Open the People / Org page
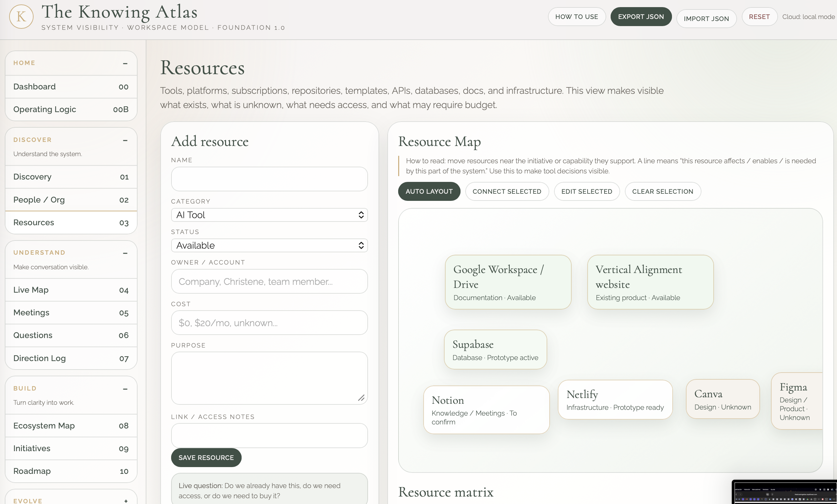Image resolution: width=837 pixels, height=504 pixels. click(71, 200)
